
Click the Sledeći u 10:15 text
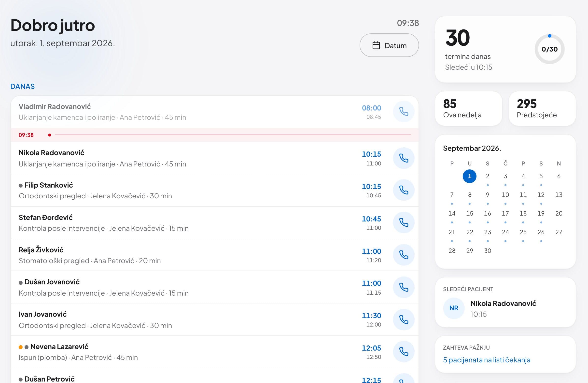pos(468,67)
